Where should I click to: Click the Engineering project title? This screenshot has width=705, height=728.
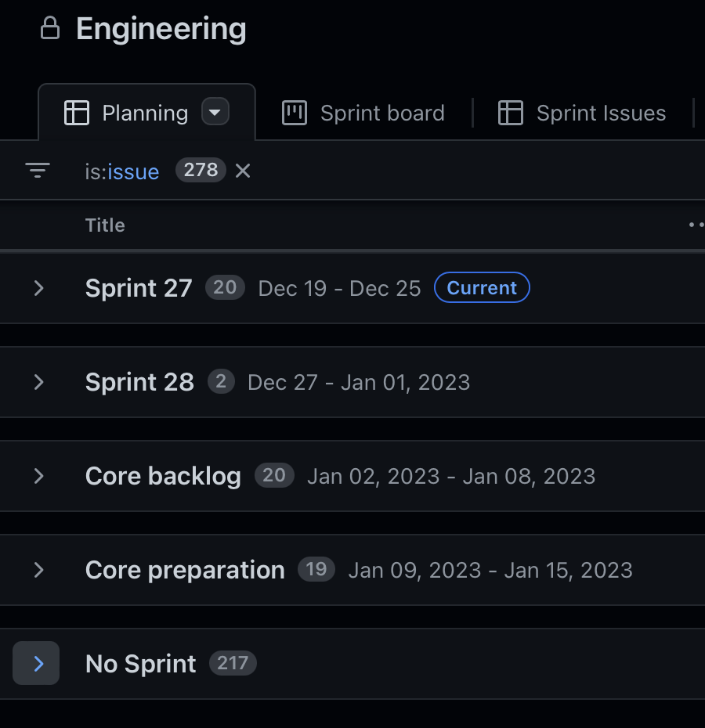tap(161, 28)
